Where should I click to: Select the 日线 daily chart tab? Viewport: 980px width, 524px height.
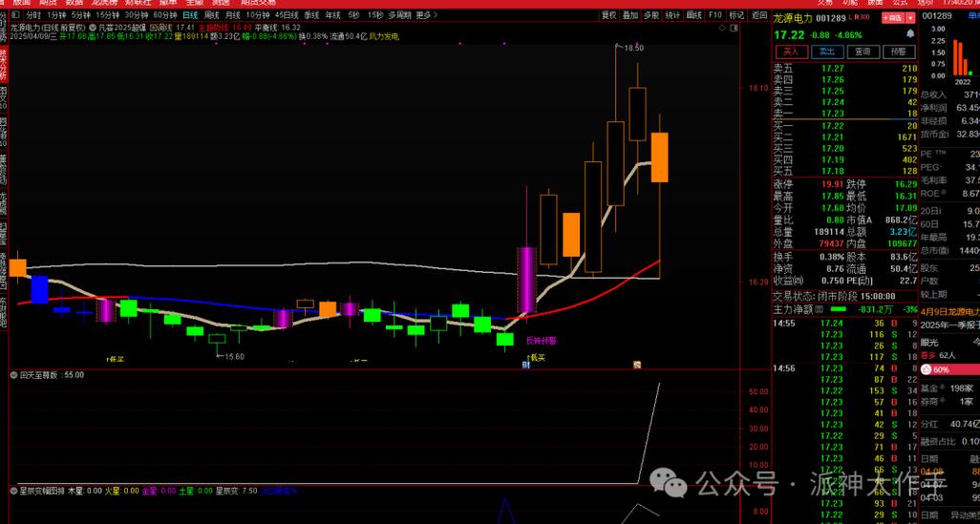(189, 15)
